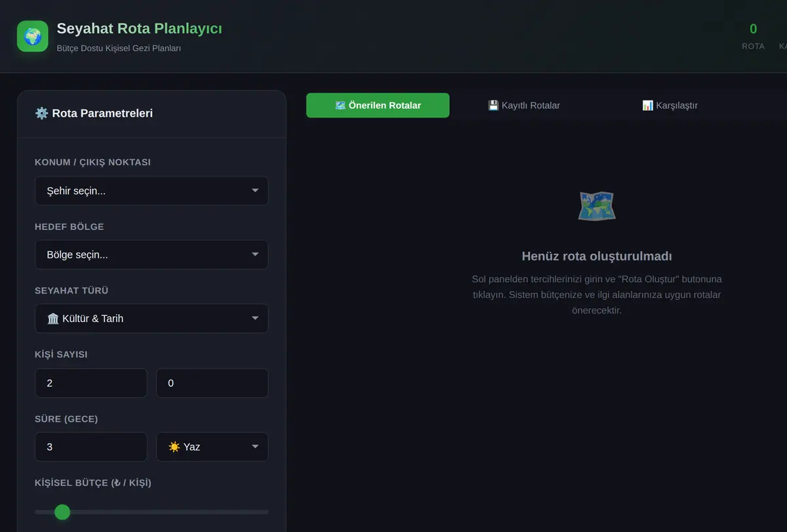
Task: Open the Bölge seçin dropdown
Action: click(x=151, y=255)
